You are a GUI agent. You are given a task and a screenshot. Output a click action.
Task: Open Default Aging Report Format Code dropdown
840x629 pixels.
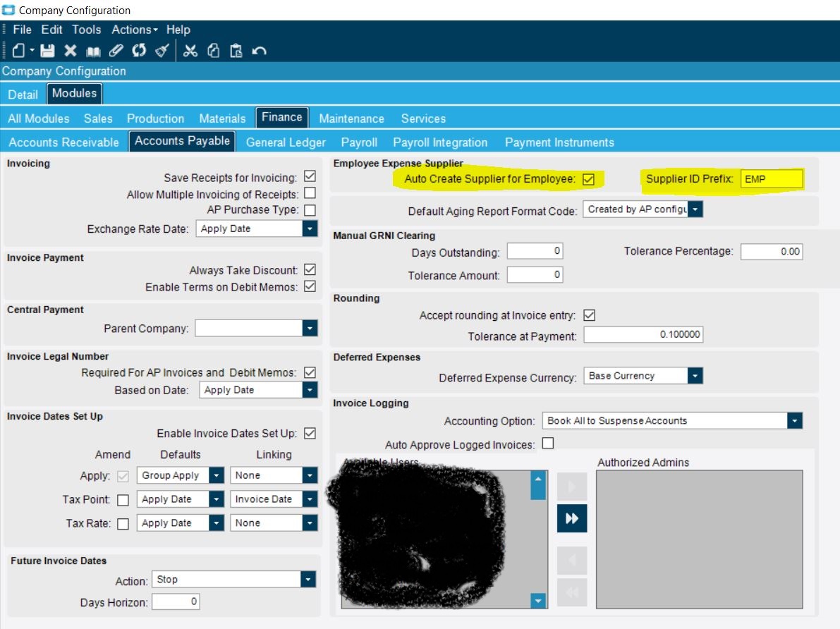coord(695,209)
